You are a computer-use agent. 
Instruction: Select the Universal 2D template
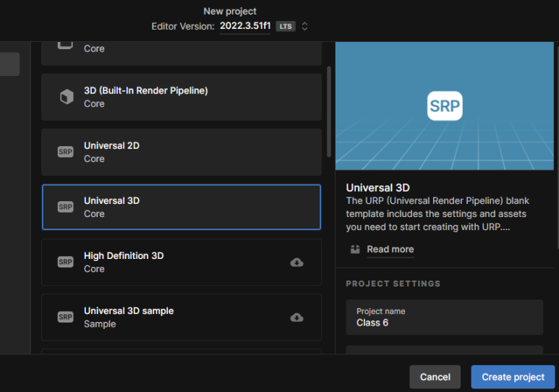[182, 152]
